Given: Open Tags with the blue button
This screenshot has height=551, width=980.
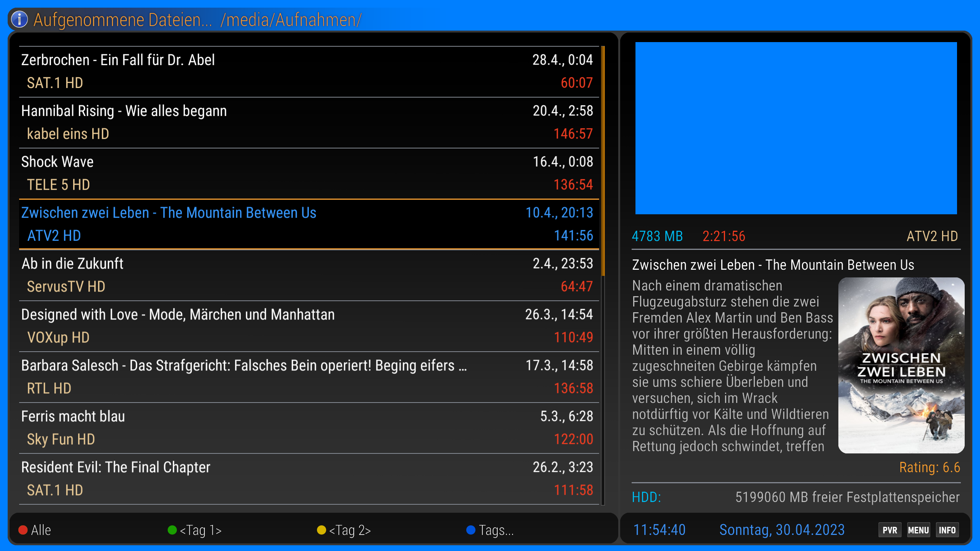Looking at the screenshot, I should (490, 530).
